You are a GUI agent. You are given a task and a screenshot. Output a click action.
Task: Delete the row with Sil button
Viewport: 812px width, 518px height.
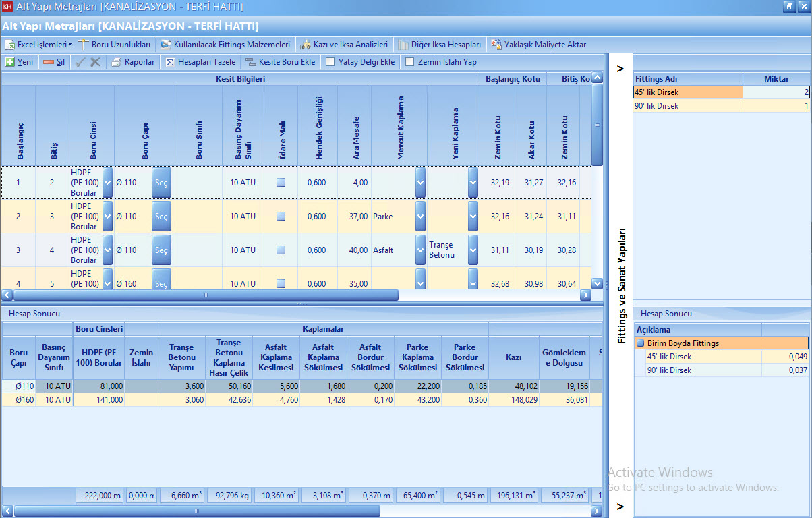[x=54, y=62]
